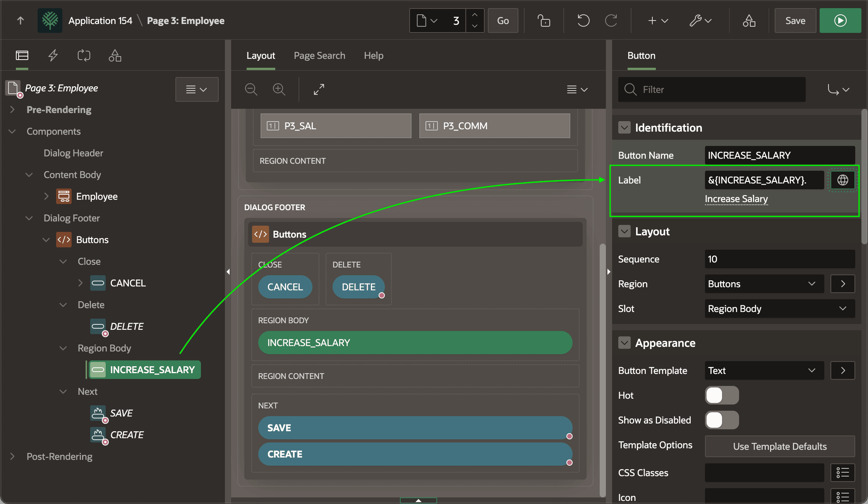This screenshot has height=504, width=868.
Task: Open the Create plus menu
Action: coord(658,21)
